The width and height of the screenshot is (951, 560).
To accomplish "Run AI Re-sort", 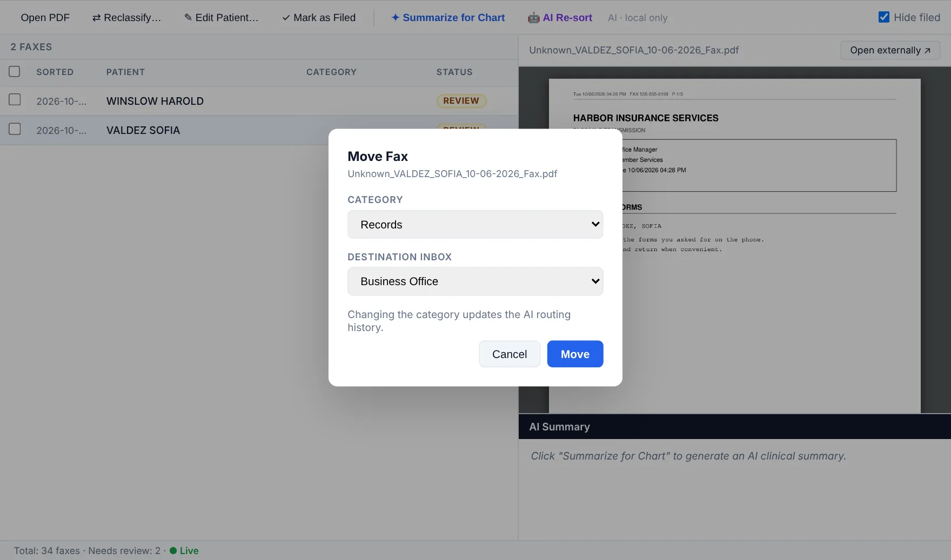I will [x=560, y=17].
